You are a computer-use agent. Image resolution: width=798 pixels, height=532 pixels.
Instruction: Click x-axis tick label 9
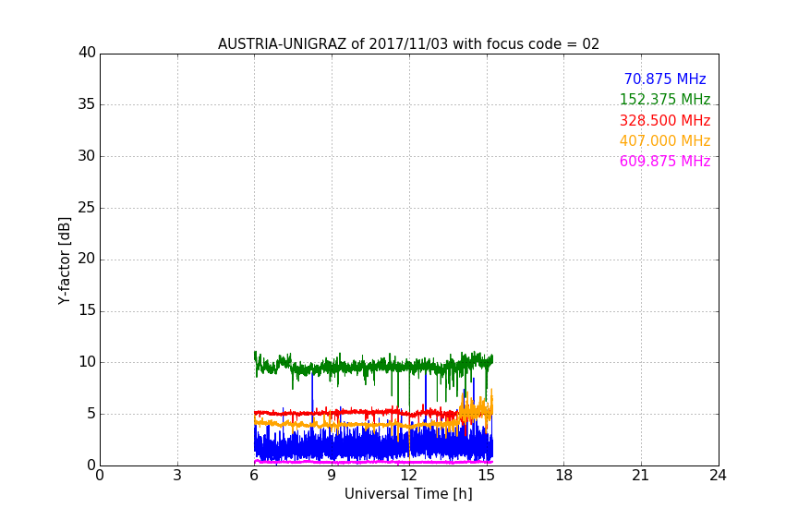click(332, 476)
